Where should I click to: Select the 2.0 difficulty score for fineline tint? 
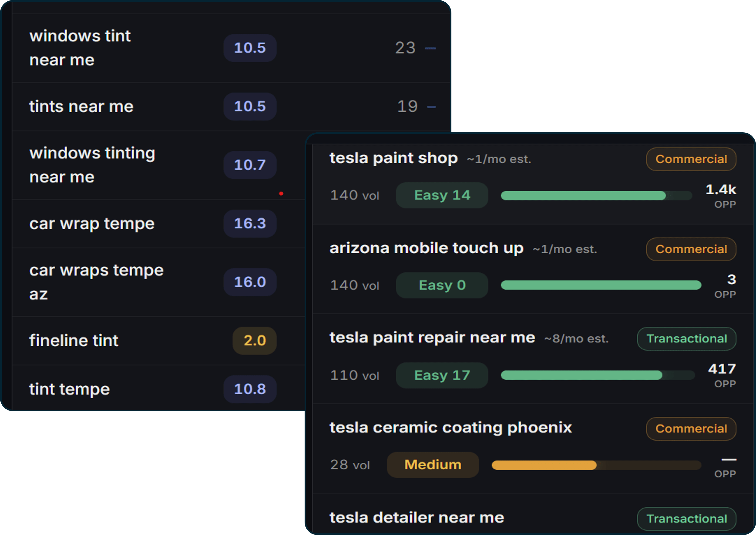[x=254, y=341]
